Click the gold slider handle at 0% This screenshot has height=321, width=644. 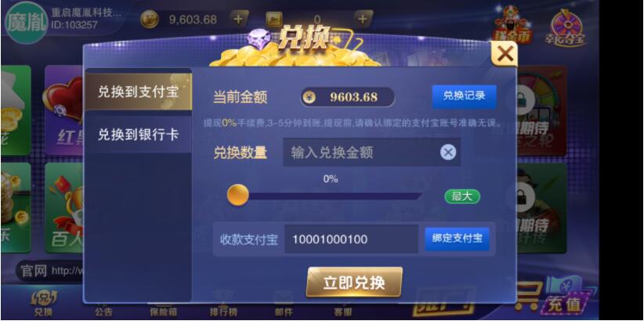238,195
